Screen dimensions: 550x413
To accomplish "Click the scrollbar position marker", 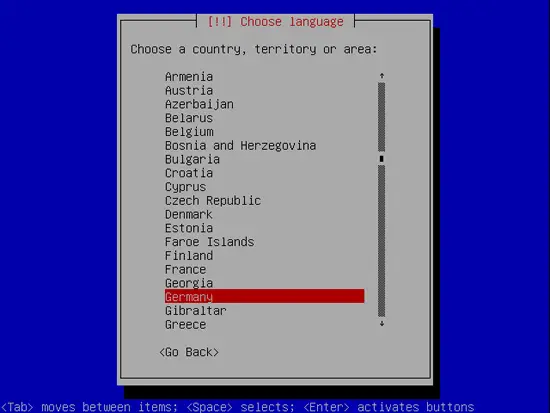I will point(382,159).
